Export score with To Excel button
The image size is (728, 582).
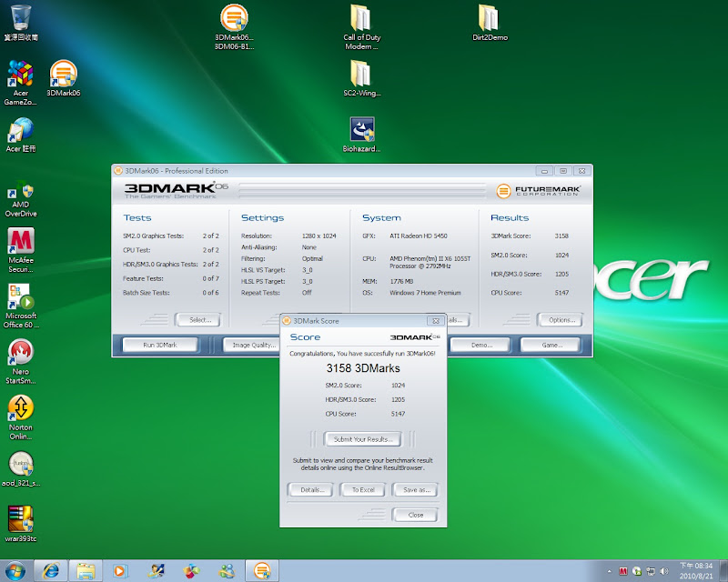coord(362,489)
